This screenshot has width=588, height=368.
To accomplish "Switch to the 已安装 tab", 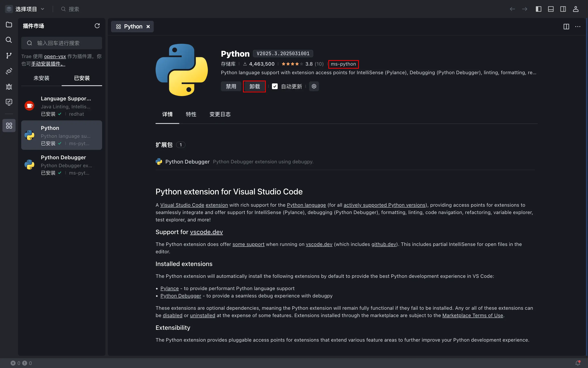I will coord(82,78).
